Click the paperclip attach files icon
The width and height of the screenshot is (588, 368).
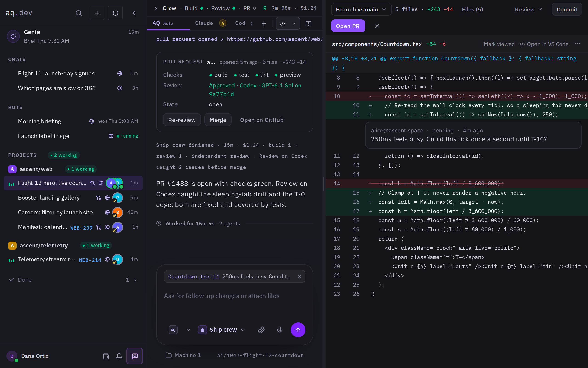(x=261, y=330)
